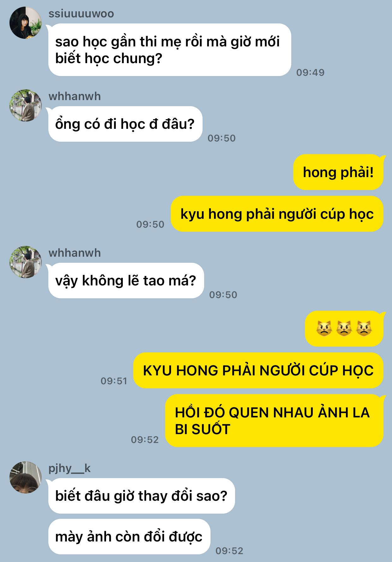
Task: Tap the 'vậy không lẽ tao má?' bubble
Action: 126,281
